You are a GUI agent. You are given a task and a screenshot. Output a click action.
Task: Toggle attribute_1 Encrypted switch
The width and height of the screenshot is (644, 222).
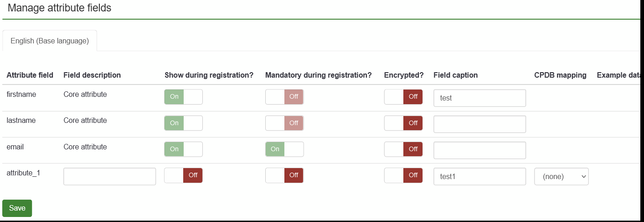(x=403, y=175)
